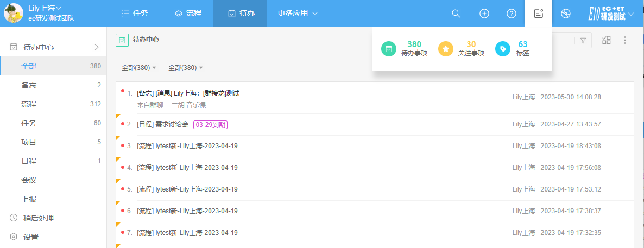Open the 标签 tags summary
This screenshot has height=248, width=644.
click(x=503, y=49)
